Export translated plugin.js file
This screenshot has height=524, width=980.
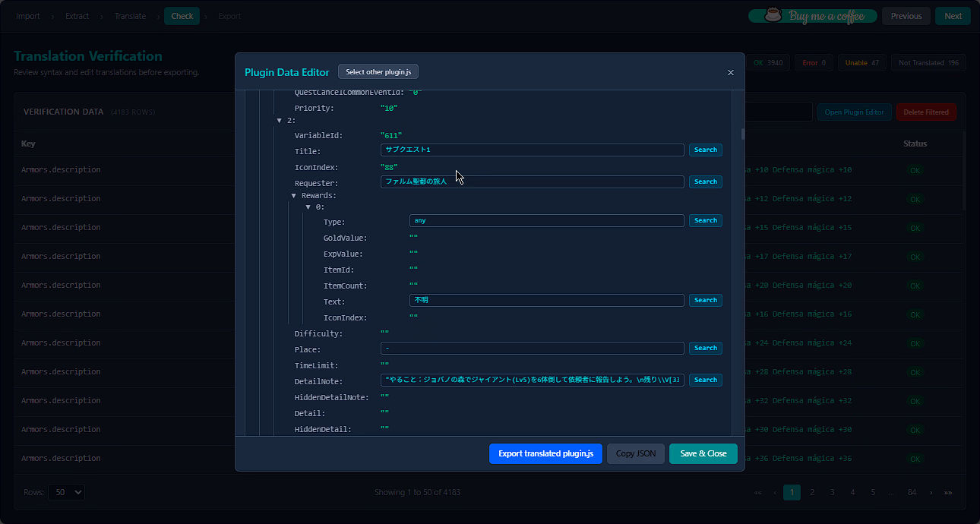point(545,454)
